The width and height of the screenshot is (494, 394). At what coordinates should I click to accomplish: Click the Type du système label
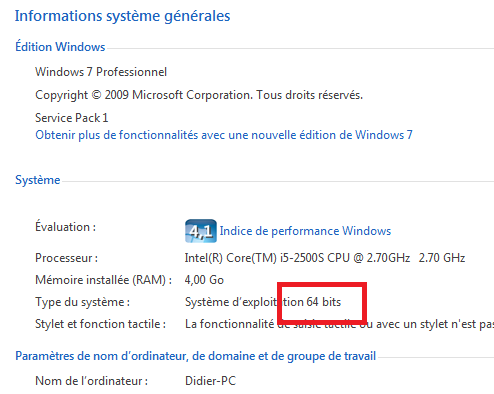tap(82, 302)
